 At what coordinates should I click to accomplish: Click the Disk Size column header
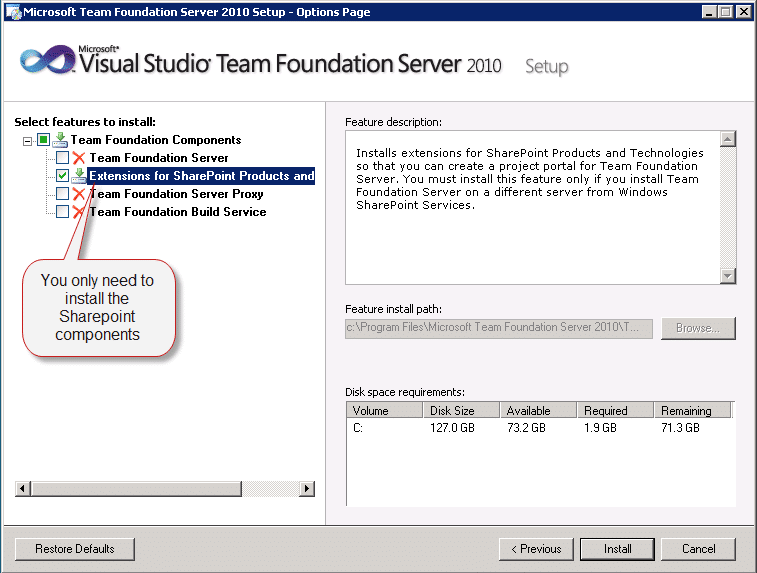(x=461, y=410)
